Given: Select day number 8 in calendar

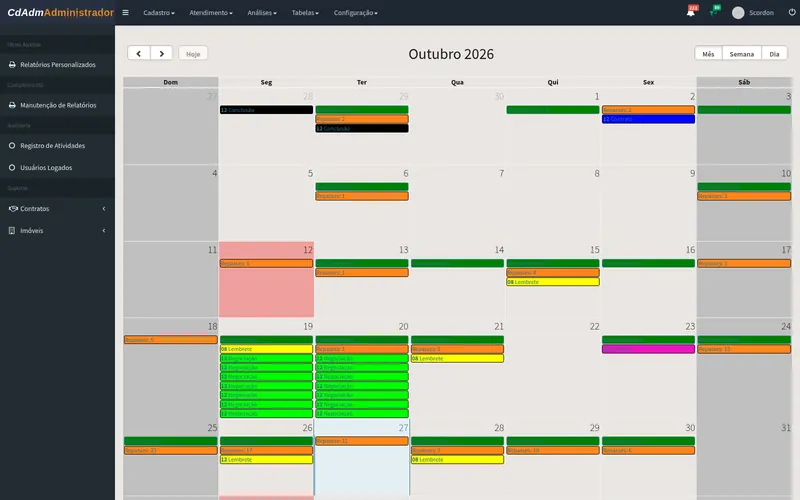Looking at the screenshot, I should coord(597,173).
